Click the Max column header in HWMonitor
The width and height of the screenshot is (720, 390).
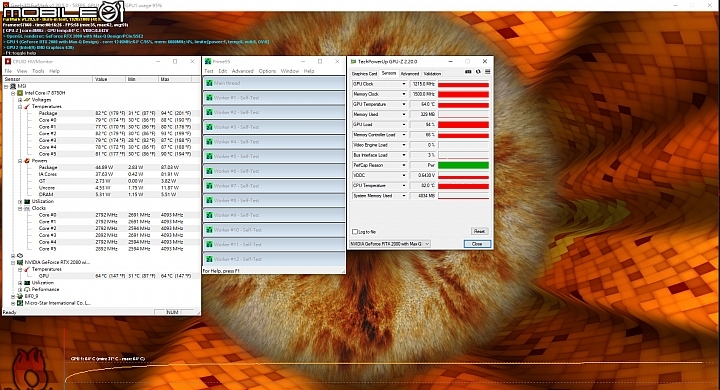(175, 79)
